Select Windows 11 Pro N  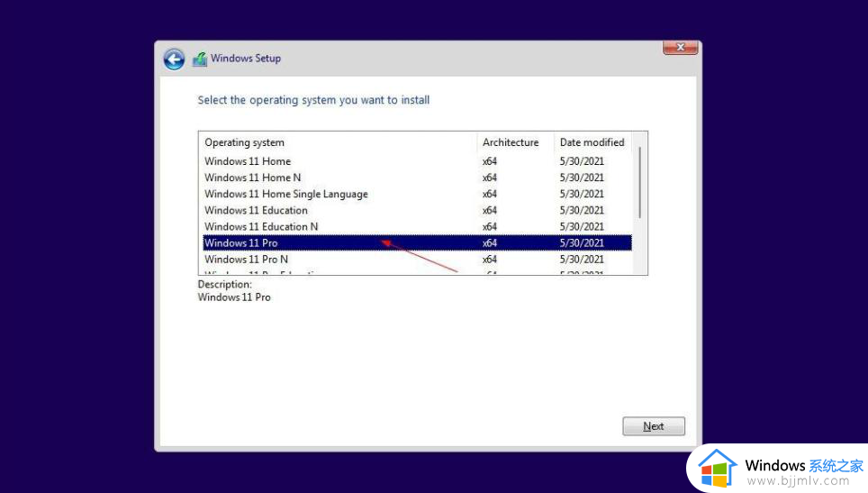tap(417, 260)
